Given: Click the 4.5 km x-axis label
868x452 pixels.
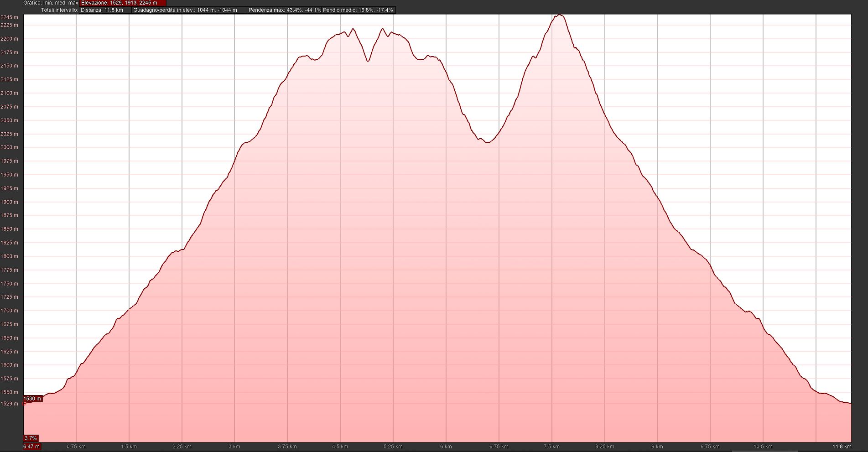Looking at the screenshot, I should (x=340, y=447).
